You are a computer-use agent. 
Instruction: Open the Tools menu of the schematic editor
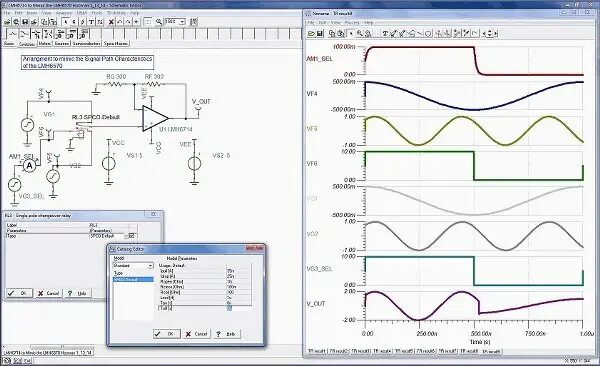97,13
